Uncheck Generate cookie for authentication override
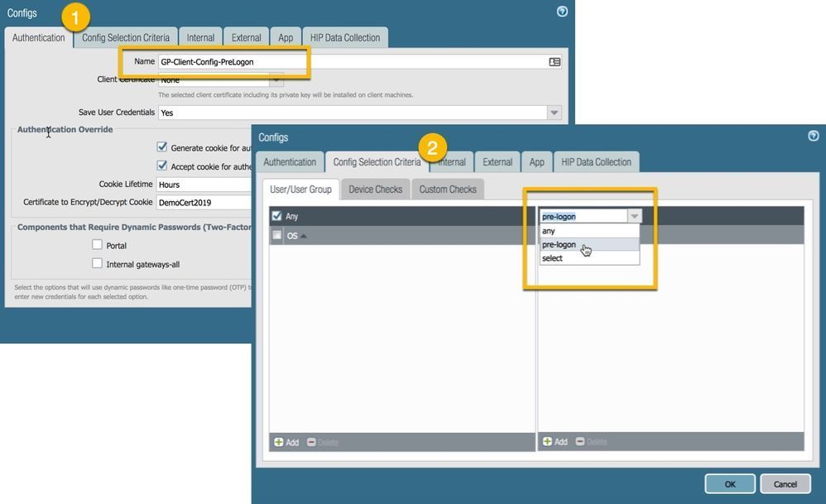 [162, 147]
